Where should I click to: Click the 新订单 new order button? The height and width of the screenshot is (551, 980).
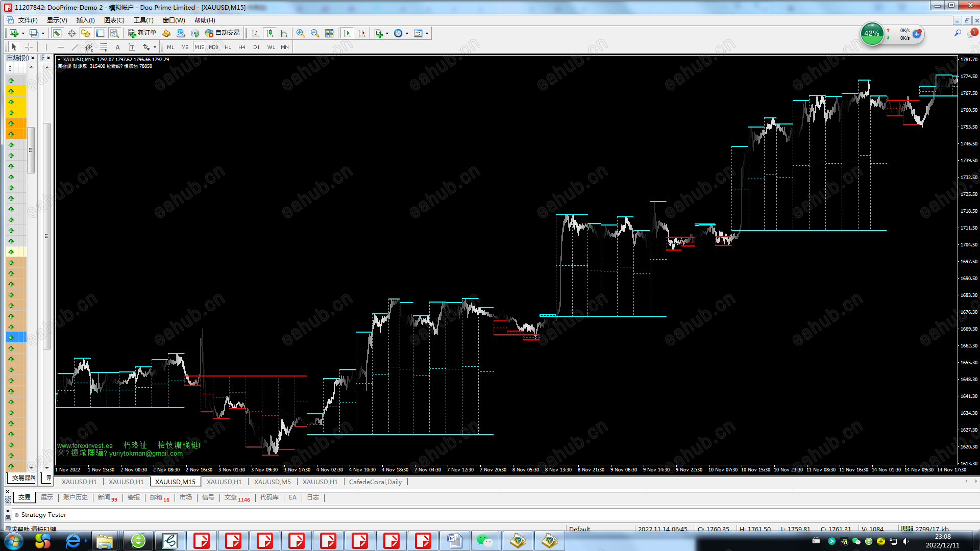coord(142,33)
